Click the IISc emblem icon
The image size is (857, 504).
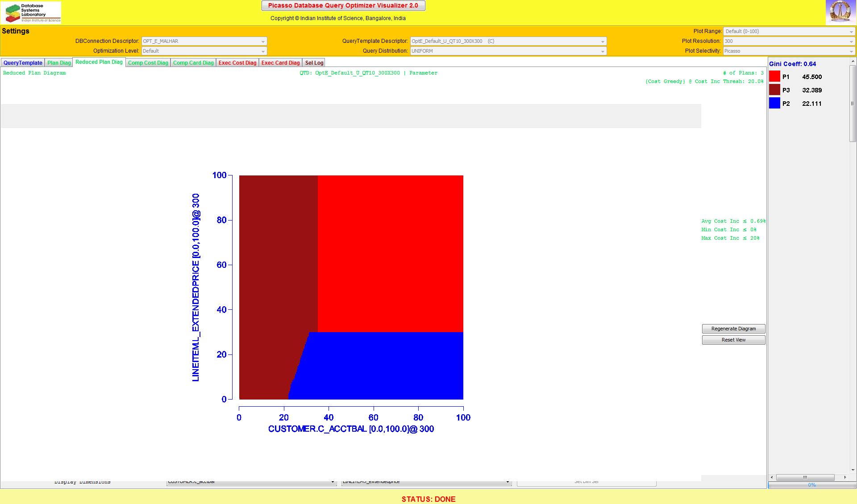click(840, 12)
